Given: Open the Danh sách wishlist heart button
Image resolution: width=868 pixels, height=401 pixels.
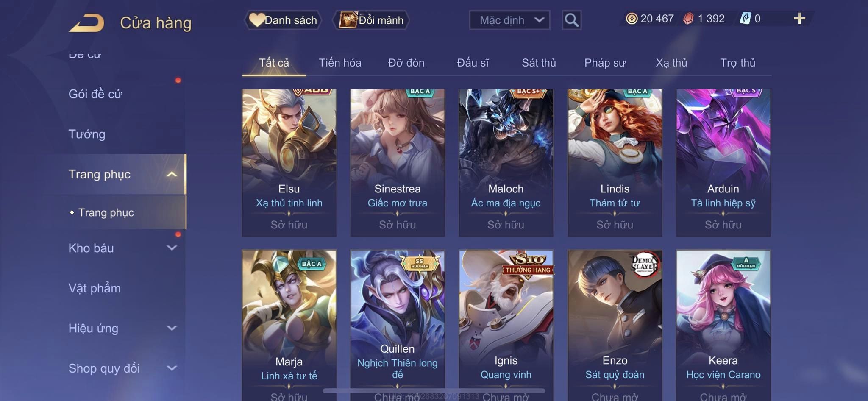Looking at the screenshot, I should [x=283, y=20].
